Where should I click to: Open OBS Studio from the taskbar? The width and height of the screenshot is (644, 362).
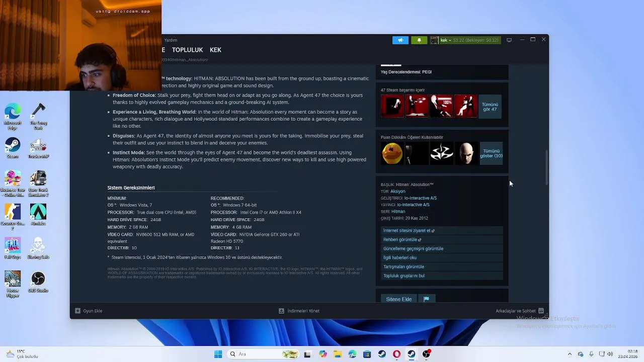click(x=426, y=354)
